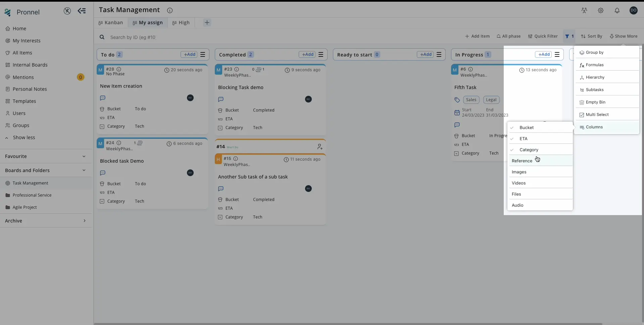644x325 pixels.
Task: Switch to the Kanban tab
Action: click(111, 23)
